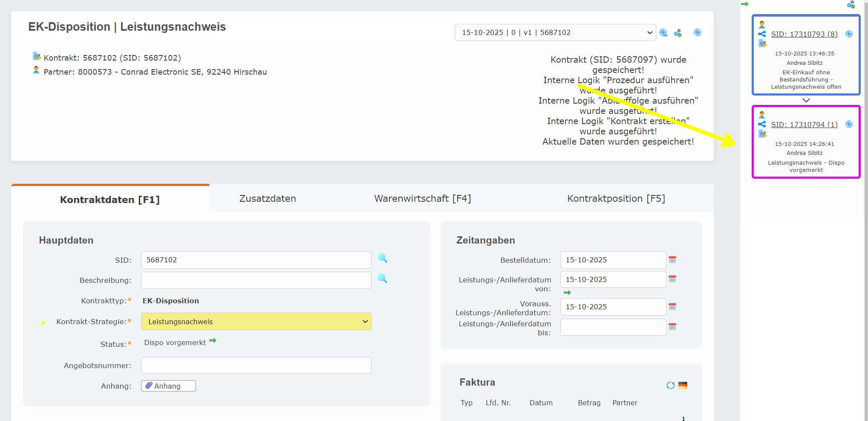Click into the Angebotsnummer input field
868x421 pixels.
point(256,366)
